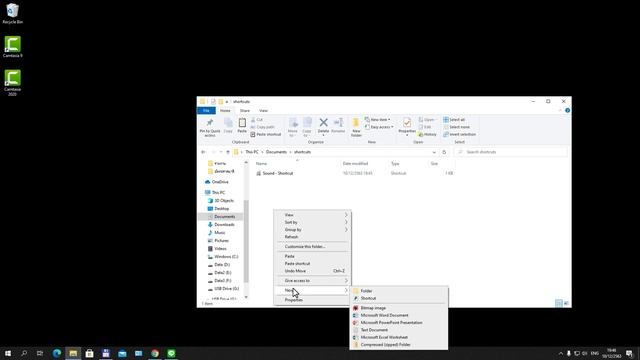
Task: Open Microsoft Edge from the taskbar
Action: [x=57, y=353]
